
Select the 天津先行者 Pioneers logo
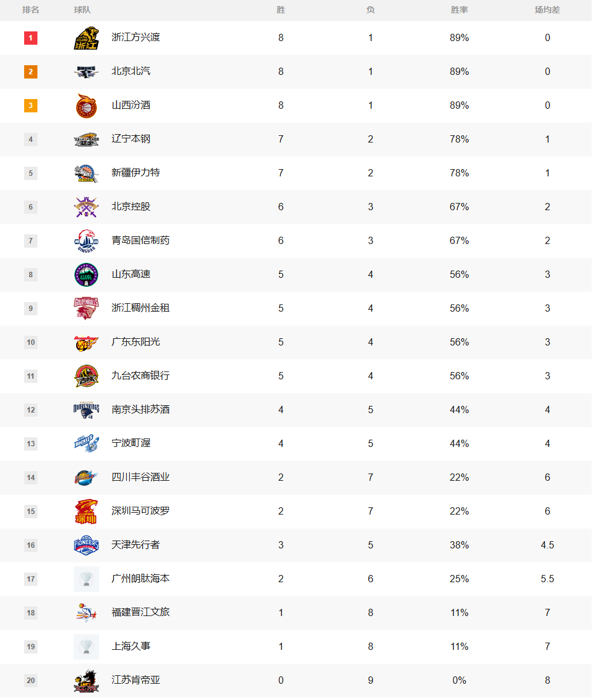click(x=86, y=545)
